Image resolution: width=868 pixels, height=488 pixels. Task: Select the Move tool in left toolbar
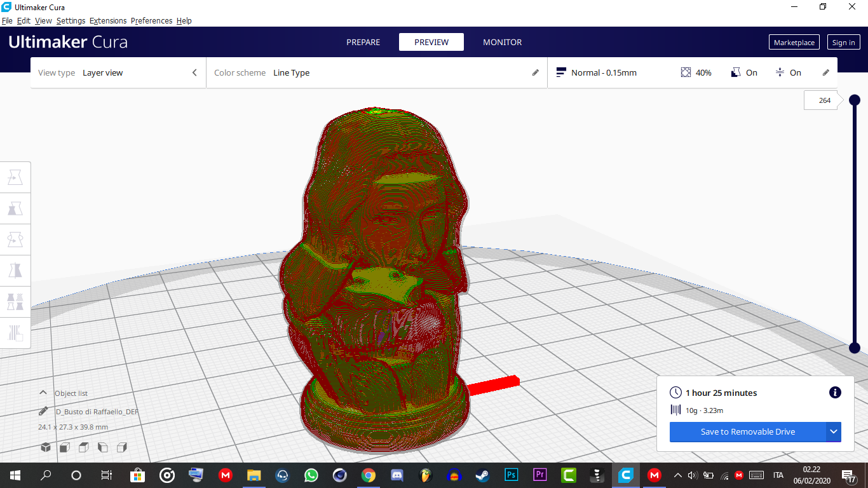(15, 178)
